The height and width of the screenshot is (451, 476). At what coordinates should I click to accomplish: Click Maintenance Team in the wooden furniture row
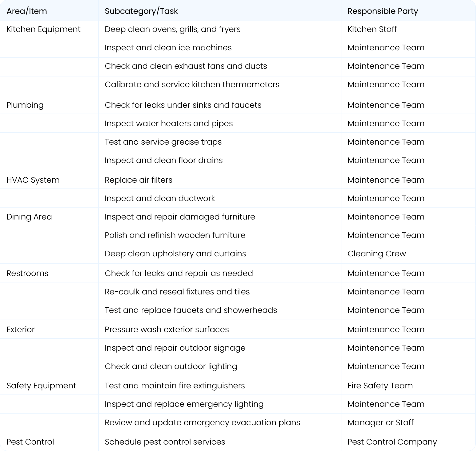click(386, 235)
